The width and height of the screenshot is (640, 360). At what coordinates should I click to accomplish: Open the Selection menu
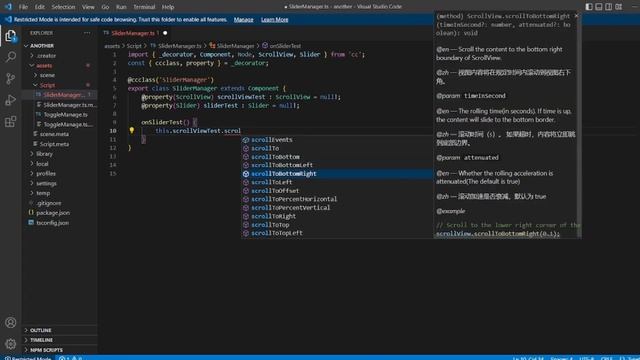point(63,7)
